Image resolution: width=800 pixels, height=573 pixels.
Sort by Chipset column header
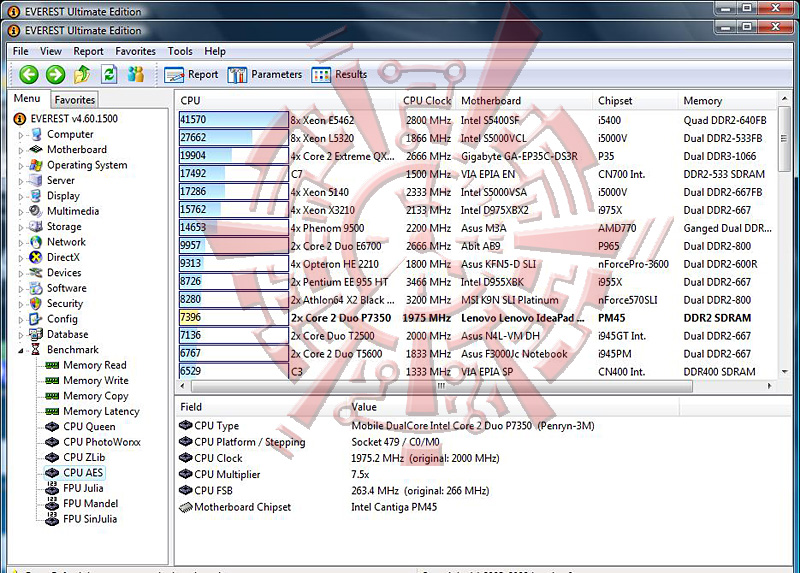(x=635, y=101)
